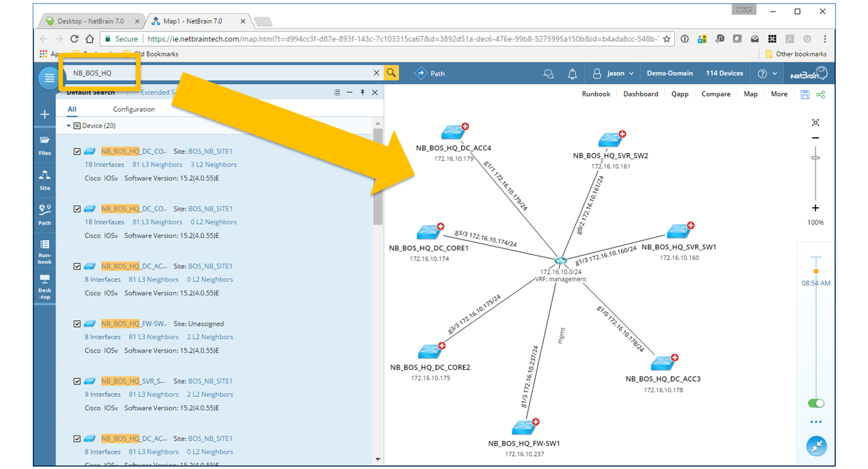Click the fit-to-screen zoom icon
Viewport: 868px width, 469px height.
click(816, 122)
